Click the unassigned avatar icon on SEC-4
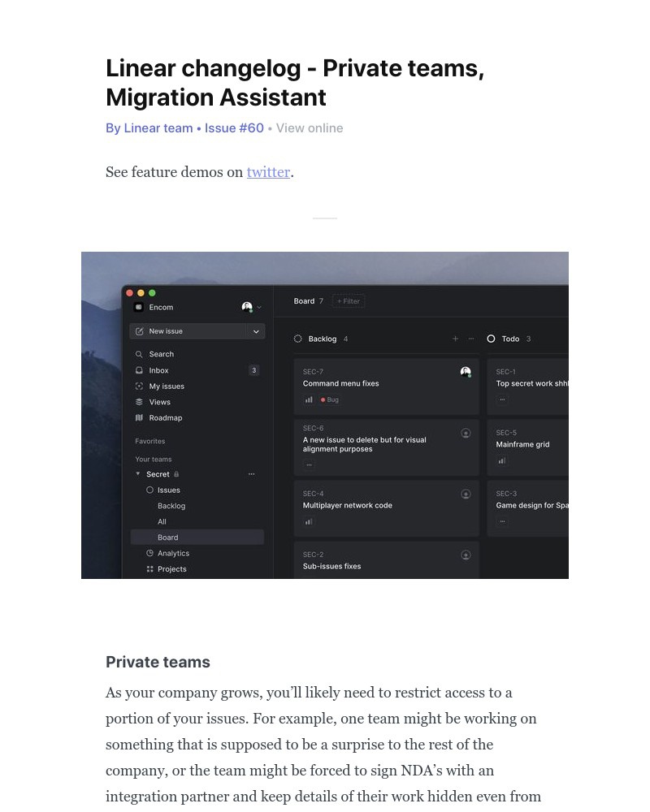Image resolution: width=650 pixels, height=812 pixels. pyautogui.click(x=466, y=494)
